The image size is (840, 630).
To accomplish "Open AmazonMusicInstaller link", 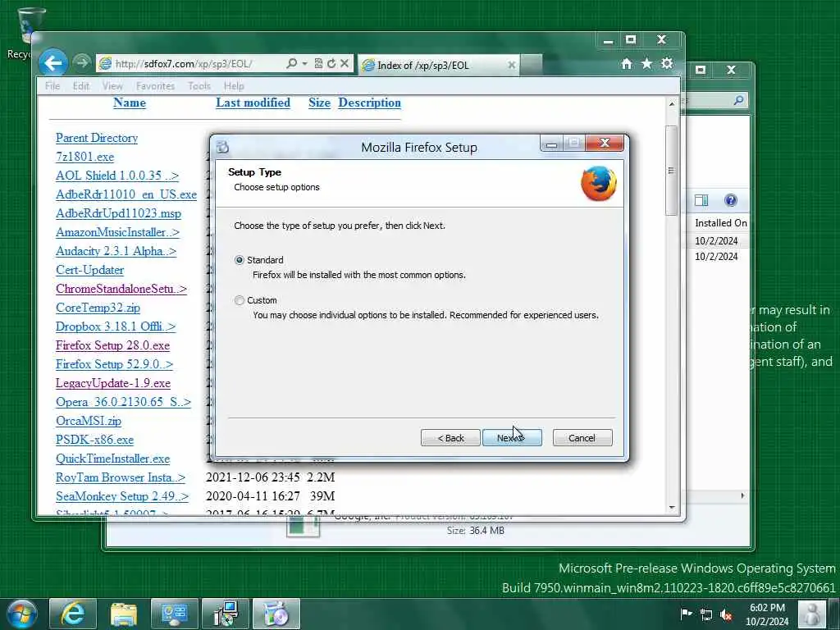I will click(x=117, y=232).
